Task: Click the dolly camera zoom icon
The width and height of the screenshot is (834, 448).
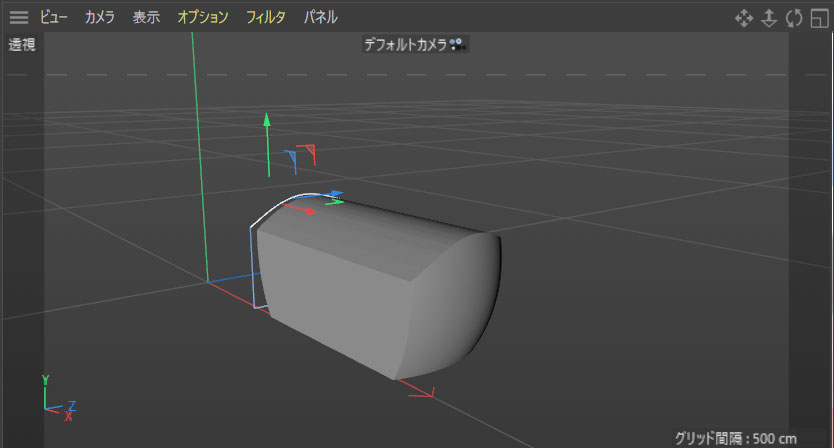Action: coord(769,18)
